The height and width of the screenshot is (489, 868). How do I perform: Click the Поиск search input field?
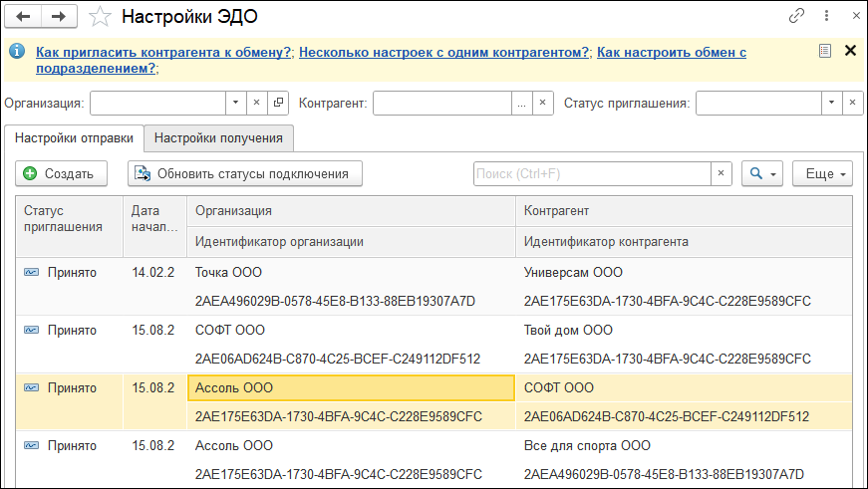click(591, 173)
